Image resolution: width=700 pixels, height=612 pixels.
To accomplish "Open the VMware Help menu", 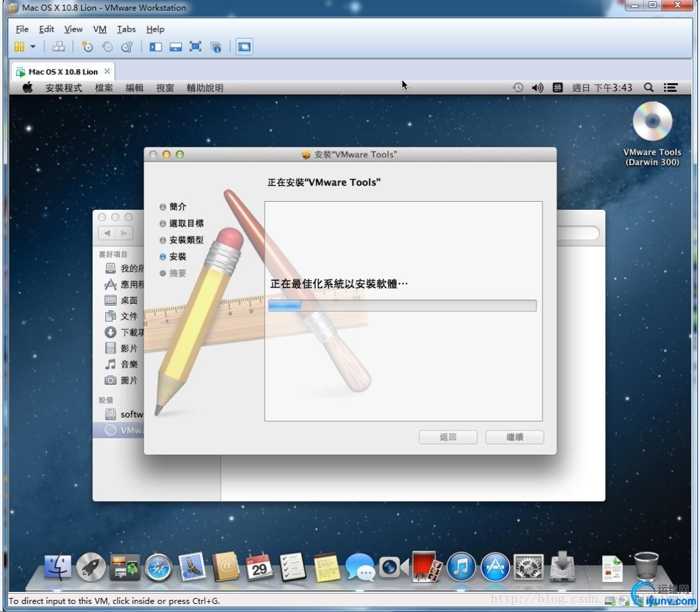I will 156,29.
